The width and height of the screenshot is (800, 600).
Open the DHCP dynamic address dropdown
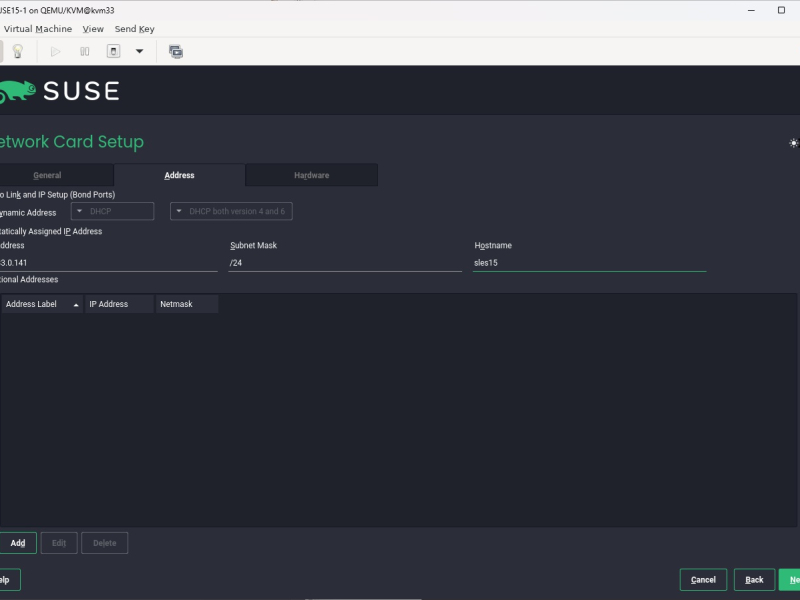(112, 211)
